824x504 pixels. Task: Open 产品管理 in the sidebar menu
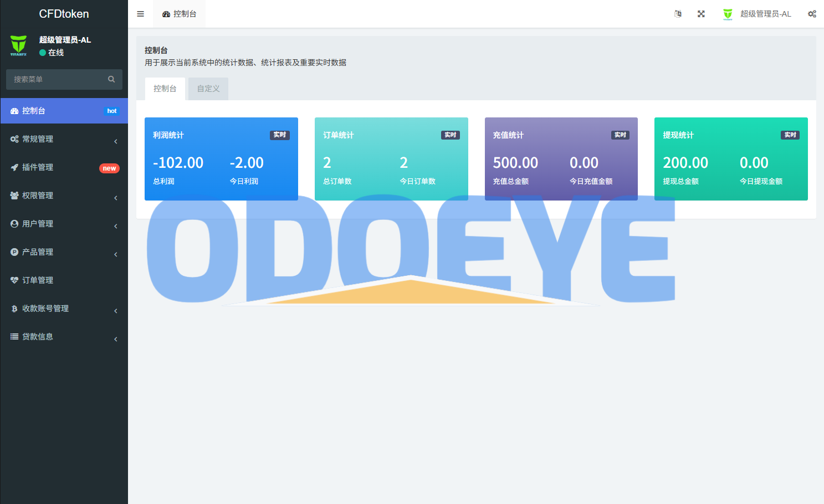[38, 252]
